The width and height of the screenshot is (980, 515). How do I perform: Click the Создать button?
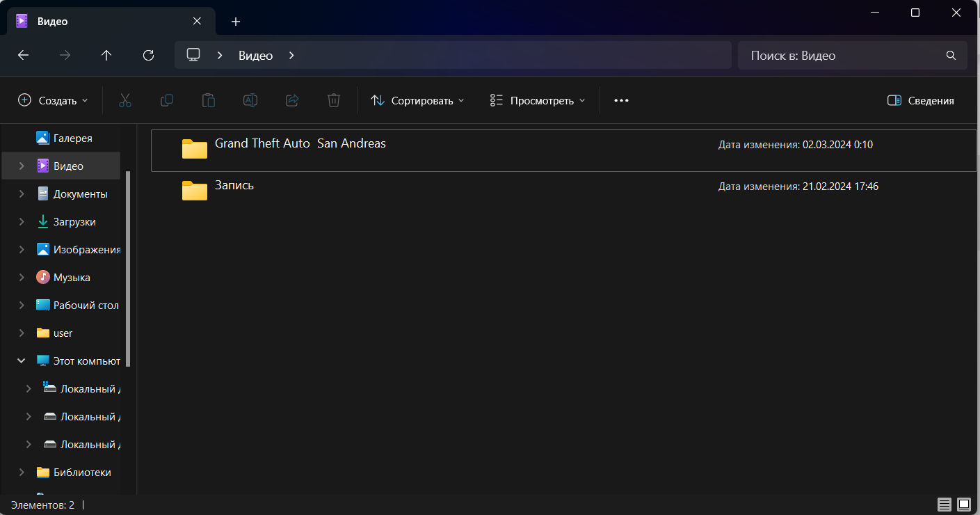53,100
